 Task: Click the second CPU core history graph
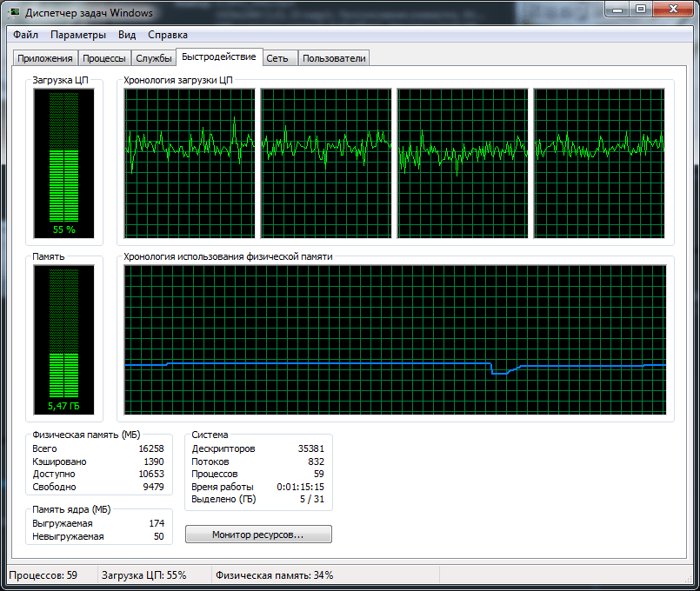[326, 163]
